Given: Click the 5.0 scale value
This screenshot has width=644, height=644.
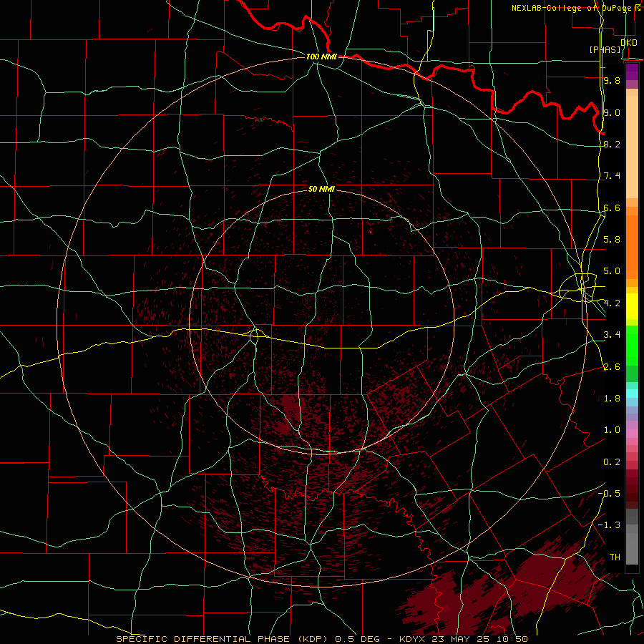Looking at the screenshot, I should pos(612,271).
